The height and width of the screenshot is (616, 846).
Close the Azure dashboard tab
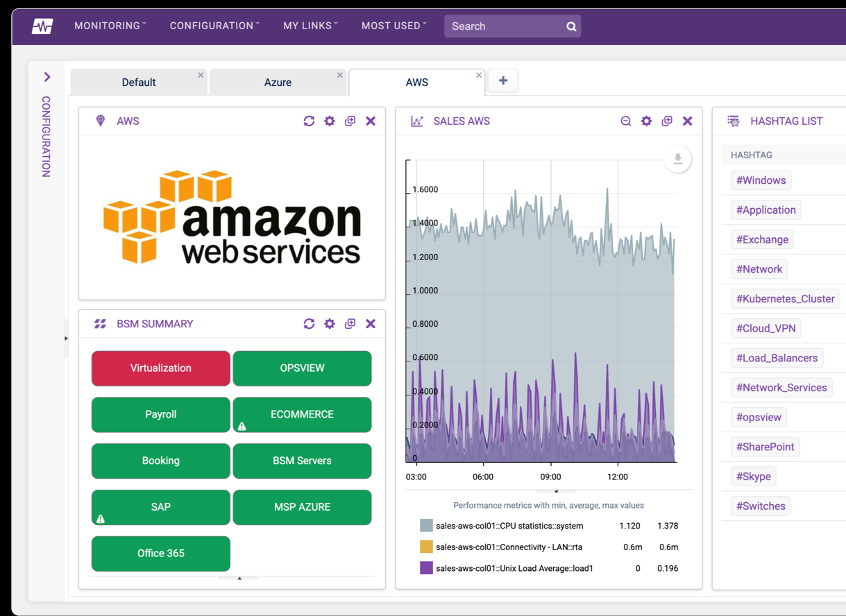pyautogui.click(x=339, y=75)
